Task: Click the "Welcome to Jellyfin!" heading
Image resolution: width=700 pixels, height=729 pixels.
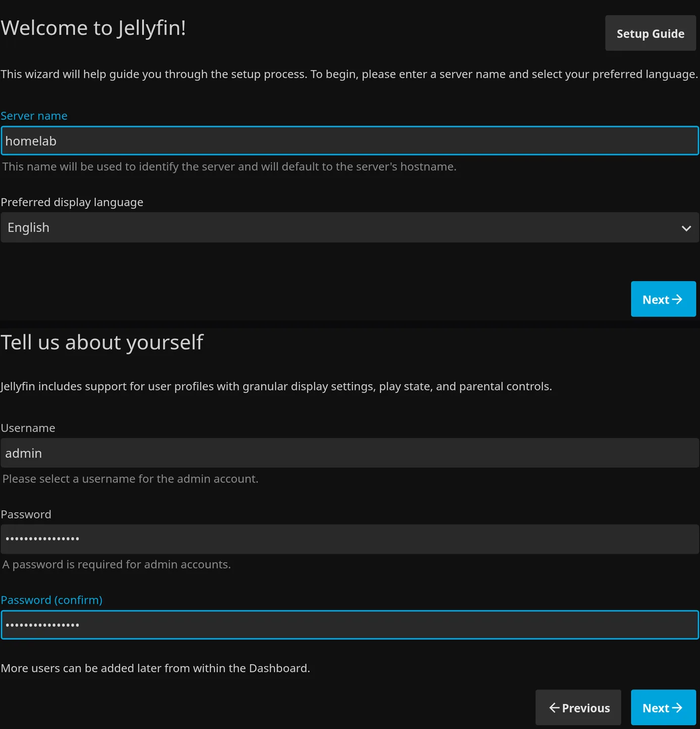Action: 93,28
